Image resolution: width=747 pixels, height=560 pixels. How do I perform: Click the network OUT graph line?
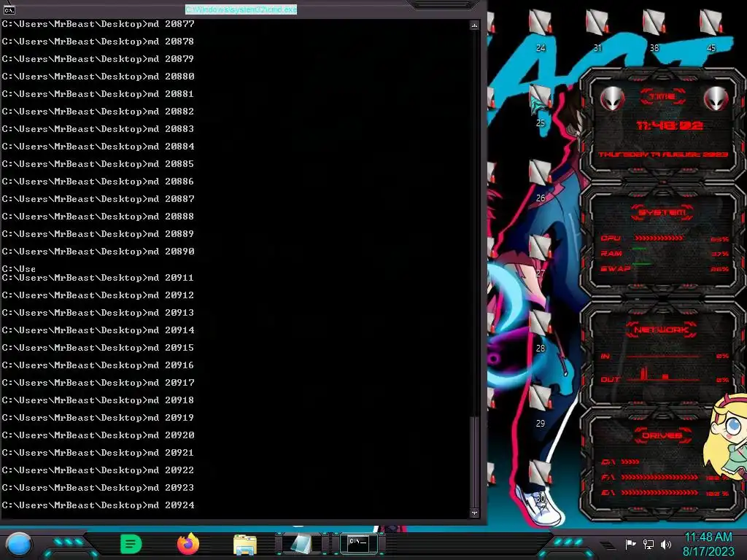click(x=662, y=375)
